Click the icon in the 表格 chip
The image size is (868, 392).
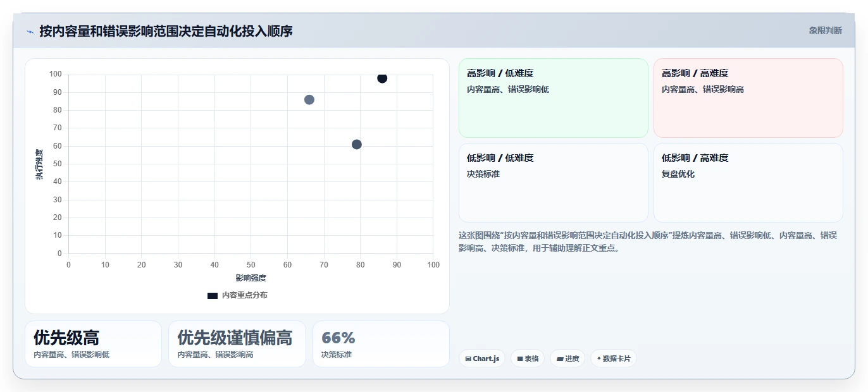520,358
